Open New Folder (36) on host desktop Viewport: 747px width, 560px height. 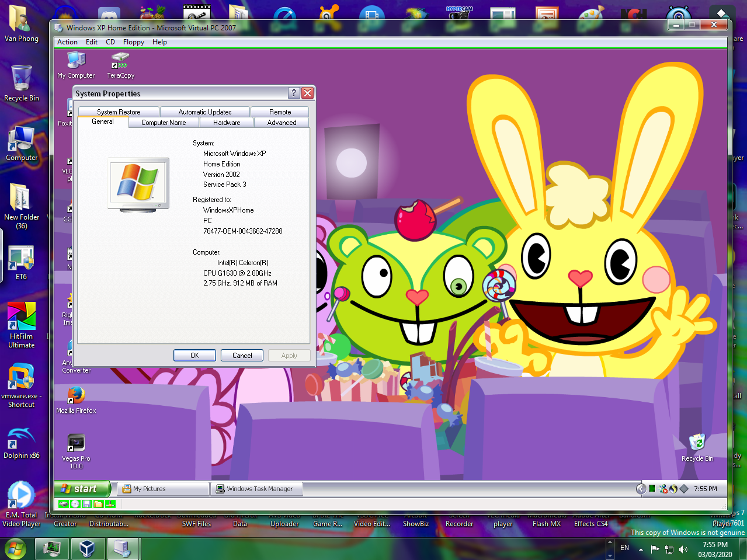tap(22, 206)
